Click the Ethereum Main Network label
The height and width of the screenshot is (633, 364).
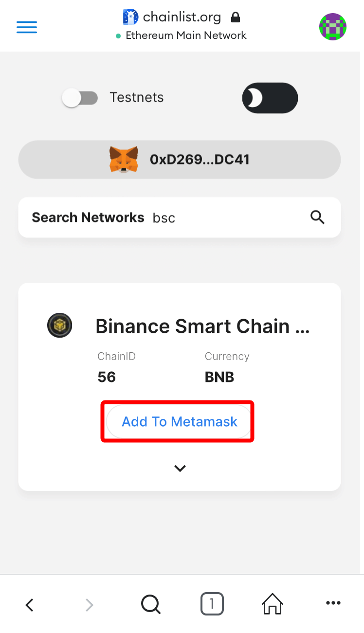click(186, 35)
